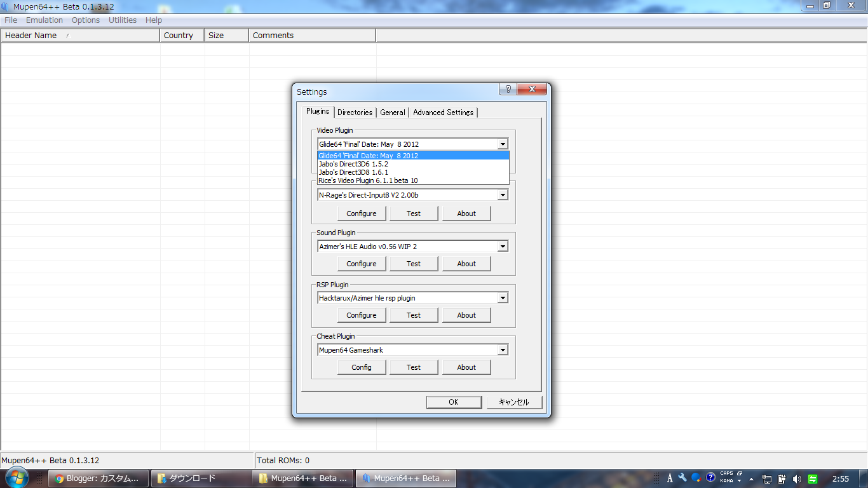
Task: Sort ROM list by Comments column
Action: tap(313, 36)
